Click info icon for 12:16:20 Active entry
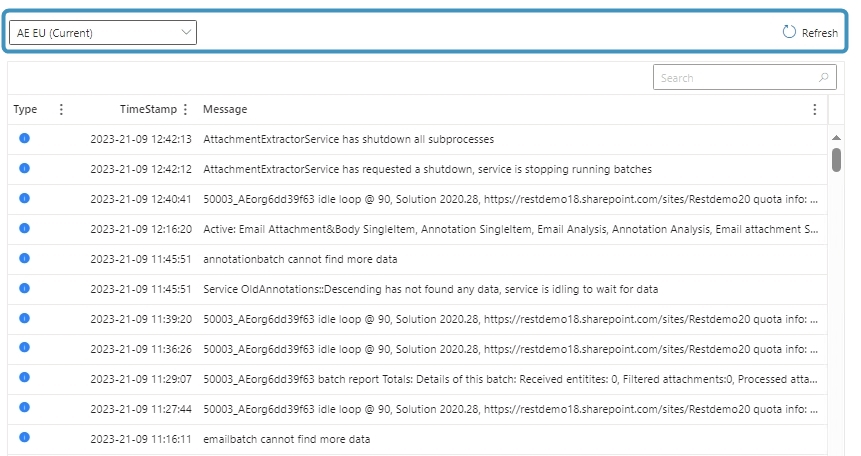861x456 pixels. (x=24, y=228)
